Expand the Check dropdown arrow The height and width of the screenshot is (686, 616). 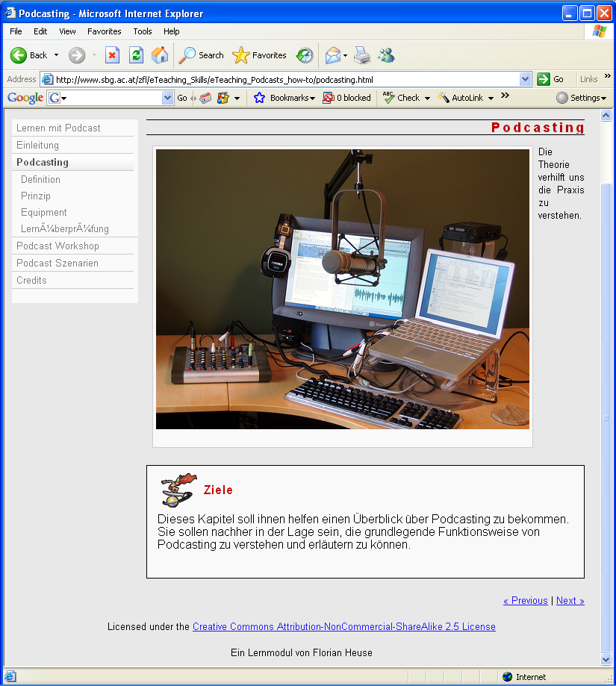427,98
